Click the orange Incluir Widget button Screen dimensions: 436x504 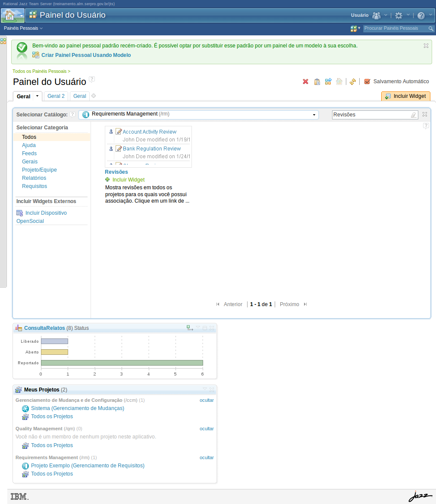(406, 96)
